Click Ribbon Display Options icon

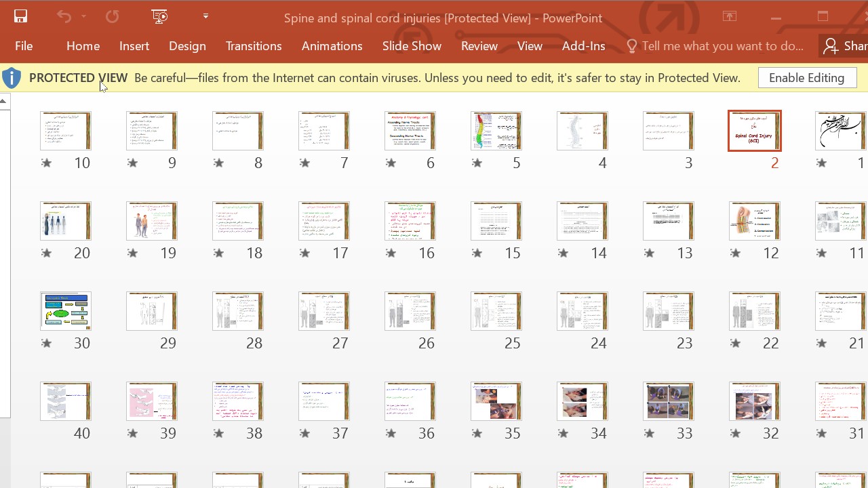click(730, 17)
